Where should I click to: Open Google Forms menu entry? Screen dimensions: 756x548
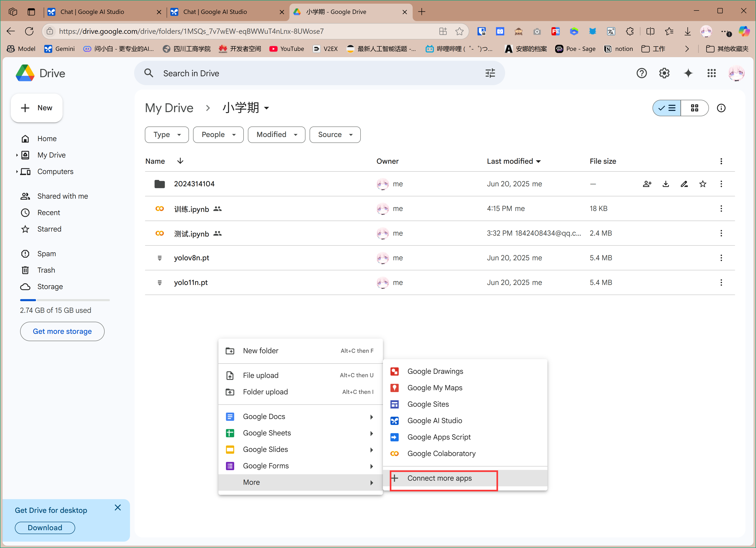point(300,466)
